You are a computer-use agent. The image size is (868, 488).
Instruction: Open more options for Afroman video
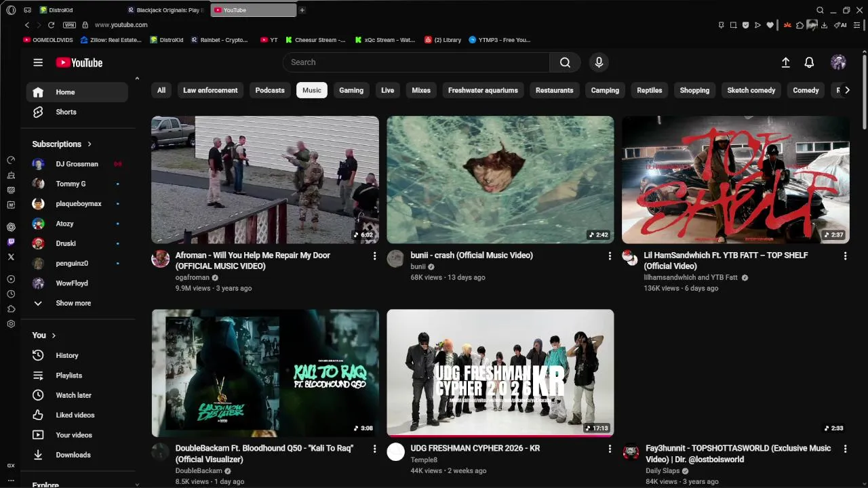[374, 256]
